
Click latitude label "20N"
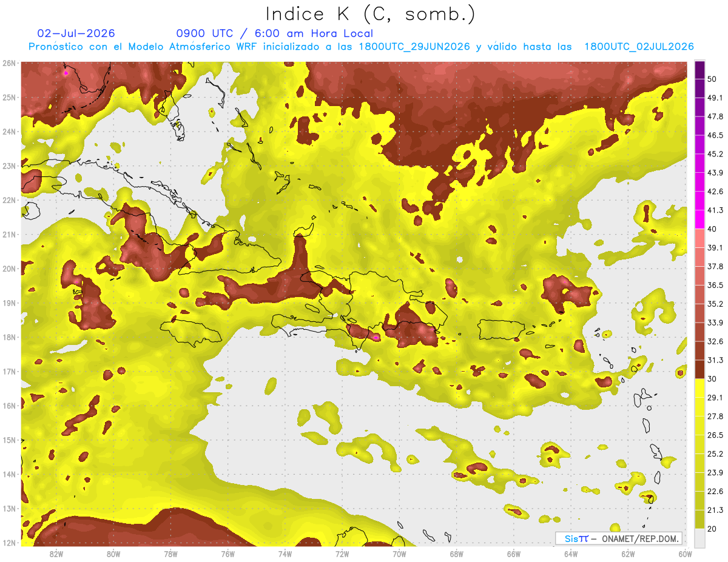click(x=9, y=269)
